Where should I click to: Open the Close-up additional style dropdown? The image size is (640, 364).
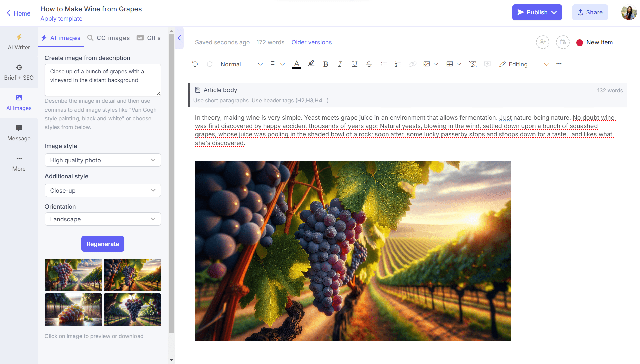click(103, 190)
